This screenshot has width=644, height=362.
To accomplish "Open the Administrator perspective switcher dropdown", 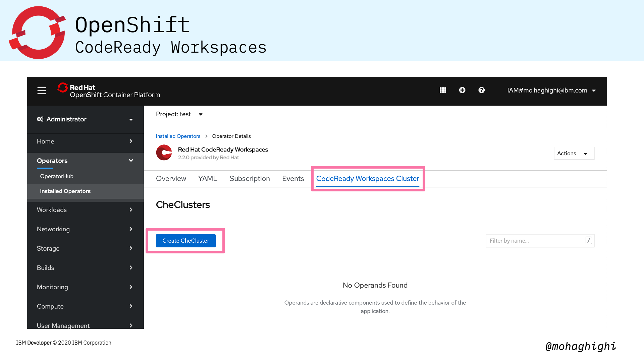I will 85,119.
